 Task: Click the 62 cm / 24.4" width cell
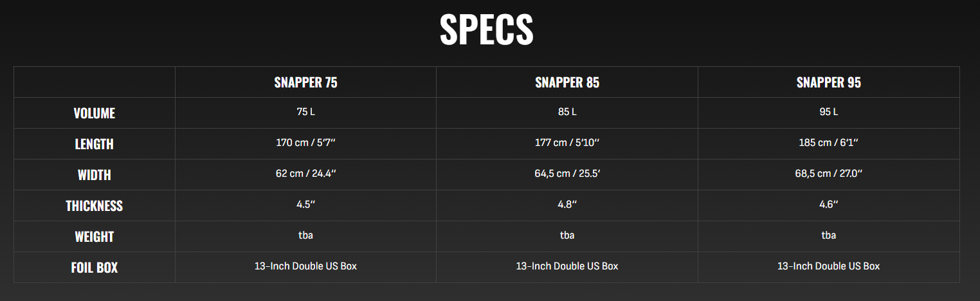click(x=305, y=174)
